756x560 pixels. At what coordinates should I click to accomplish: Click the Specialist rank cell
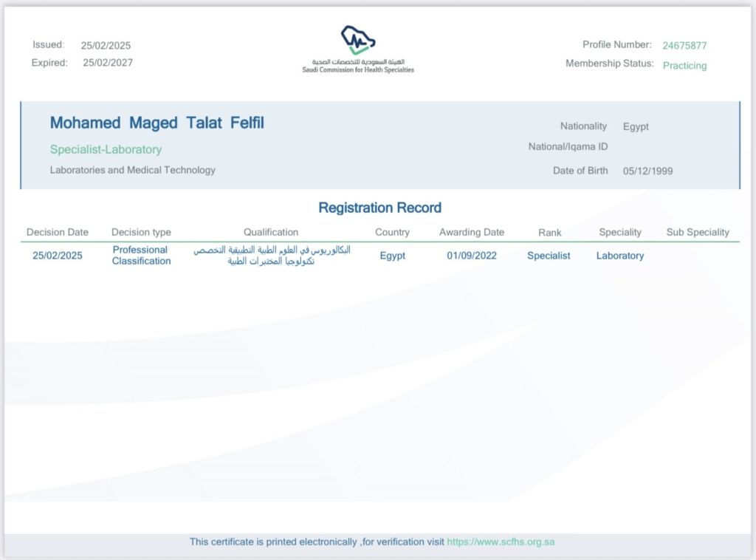(x=549, y=256)
